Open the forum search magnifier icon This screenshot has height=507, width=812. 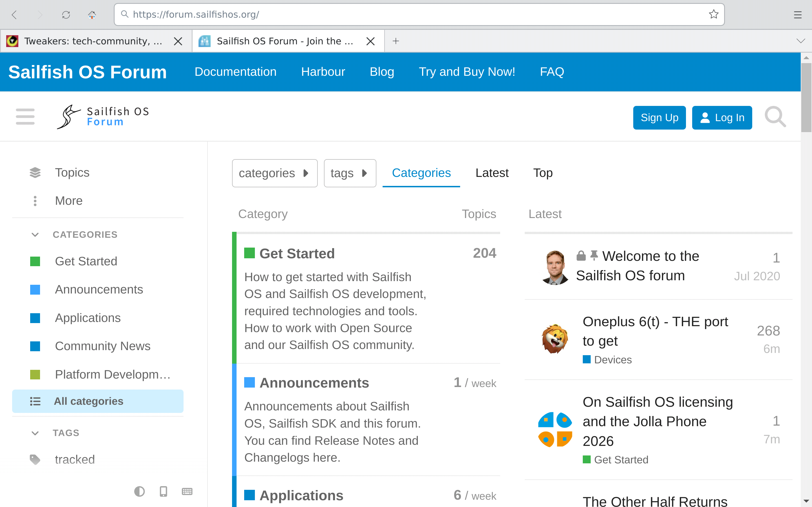775,117
